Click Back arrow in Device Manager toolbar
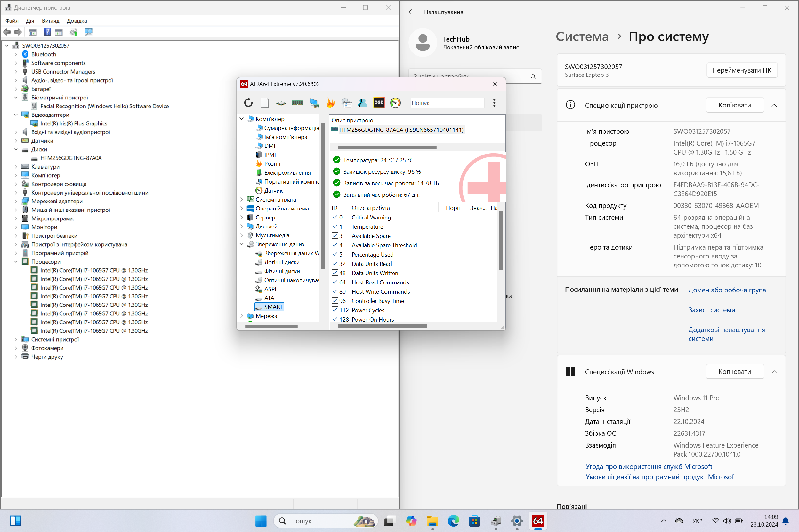799x532 pixels. (x=7, y=32)
